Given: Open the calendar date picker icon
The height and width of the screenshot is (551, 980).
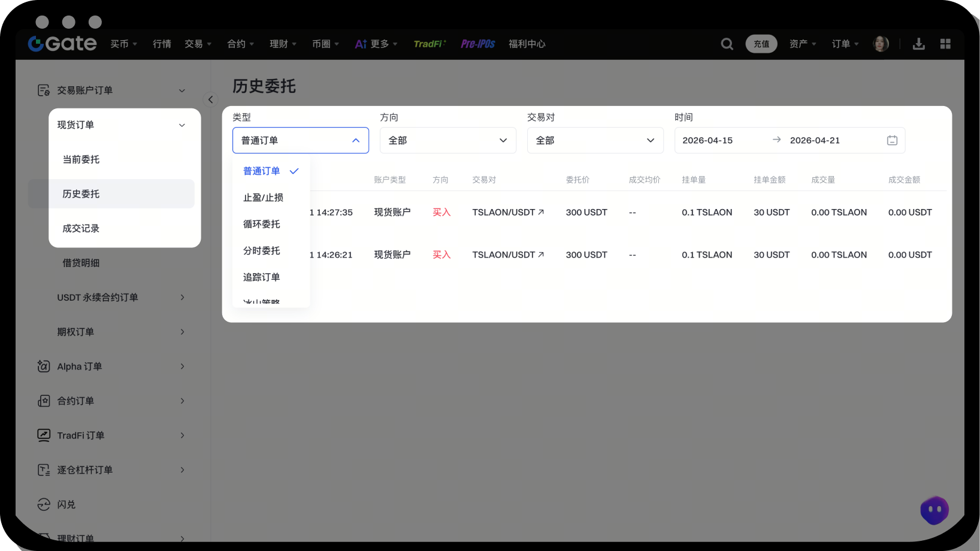Looking at the screenshot, I should tap(892, 140).
